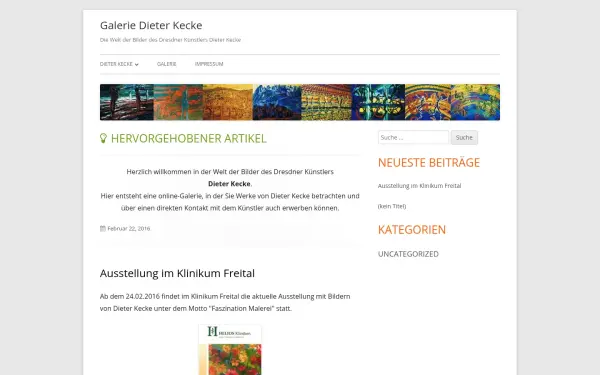Open article heading Ausstellung im Klinikum Freital
600x375 pixels.
pos(177,273)
